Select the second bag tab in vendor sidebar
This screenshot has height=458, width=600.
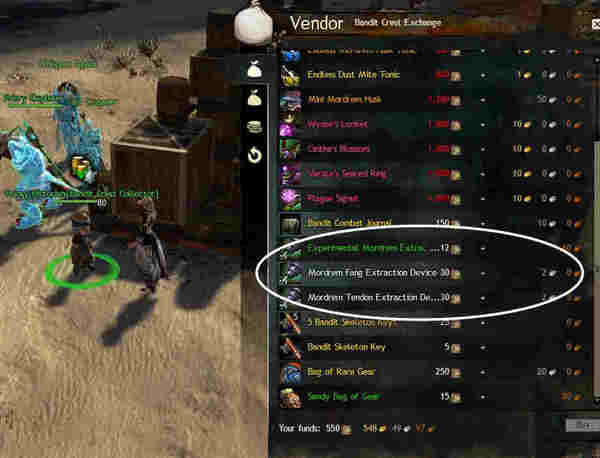(x=254, y=97)
